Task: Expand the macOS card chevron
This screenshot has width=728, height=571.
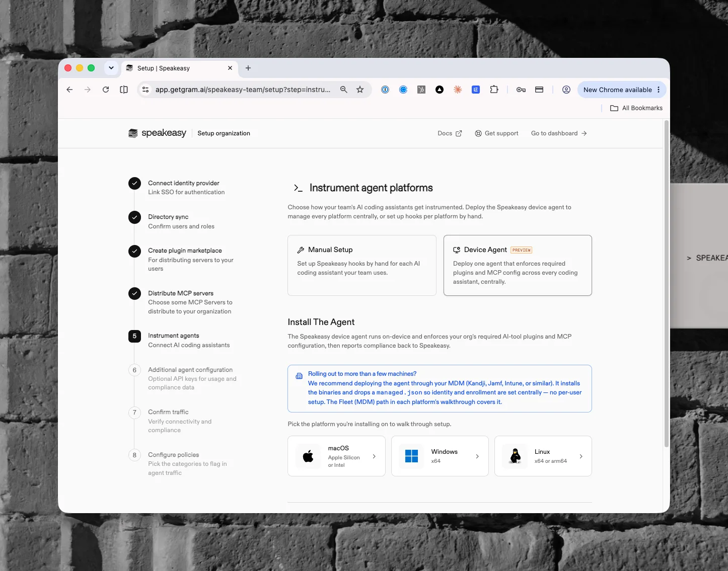Action: click(x=374, y=456)
